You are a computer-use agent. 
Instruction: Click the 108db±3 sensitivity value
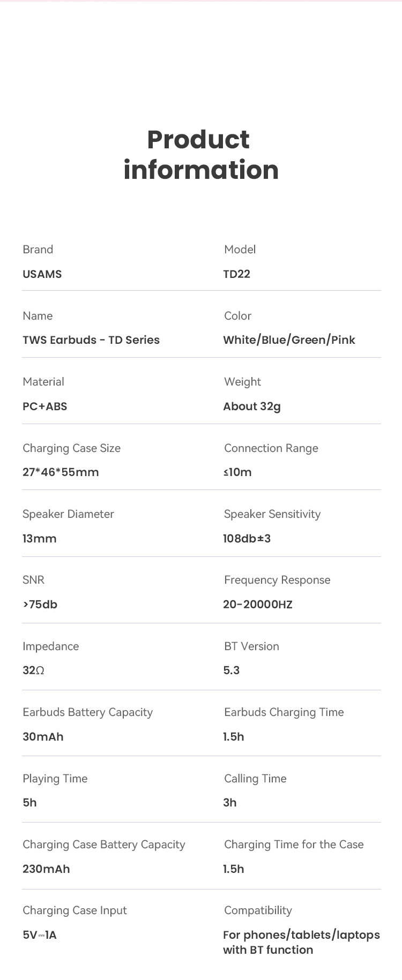(247, 539)
